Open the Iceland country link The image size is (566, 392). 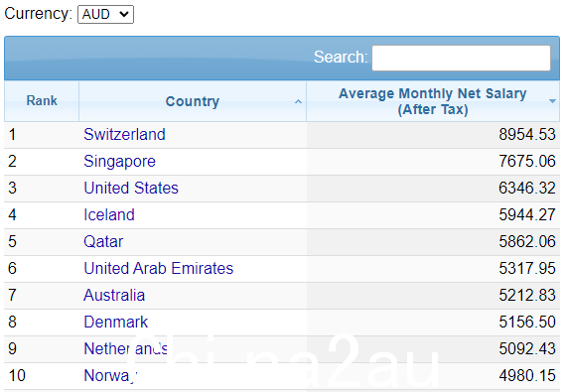109,215
